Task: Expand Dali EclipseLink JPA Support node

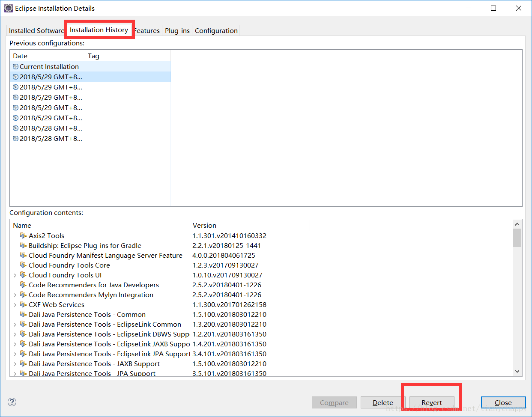Action: [x=15, y=354]
